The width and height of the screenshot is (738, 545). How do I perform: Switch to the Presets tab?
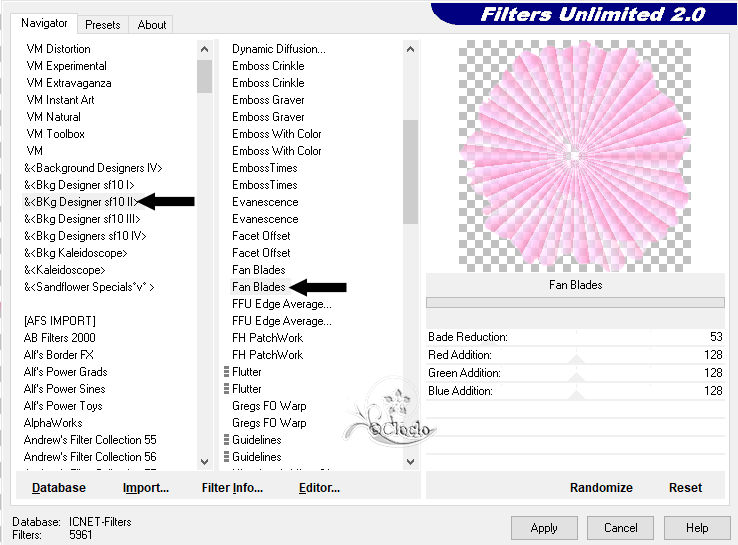click(x=103, y=24)
